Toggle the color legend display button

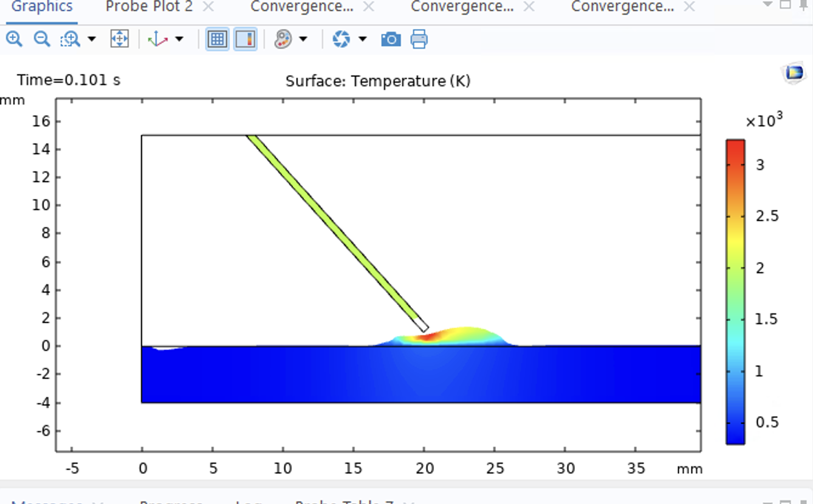[245, 39]
